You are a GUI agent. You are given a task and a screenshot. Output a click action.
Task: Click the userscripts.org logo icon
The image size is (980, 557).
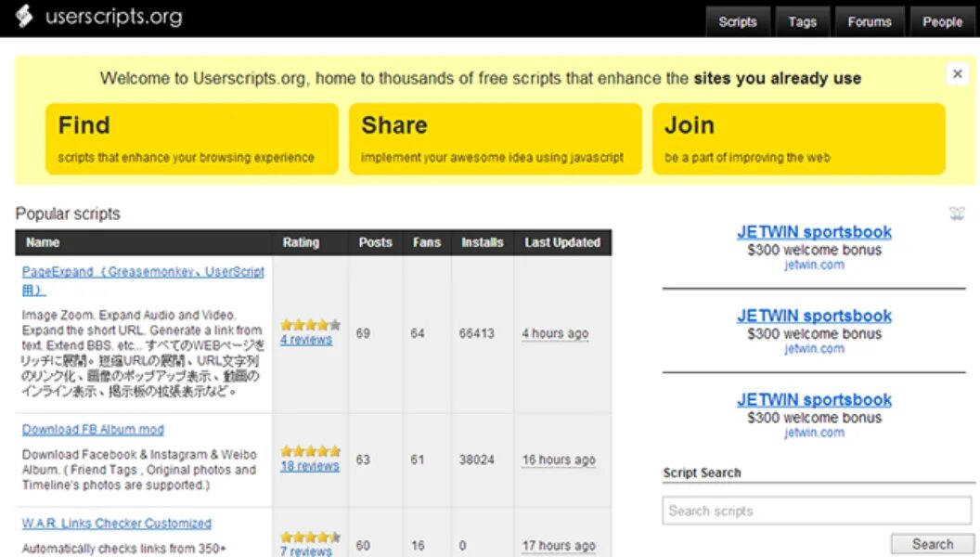pyautogui.click(x=24, y=17)
